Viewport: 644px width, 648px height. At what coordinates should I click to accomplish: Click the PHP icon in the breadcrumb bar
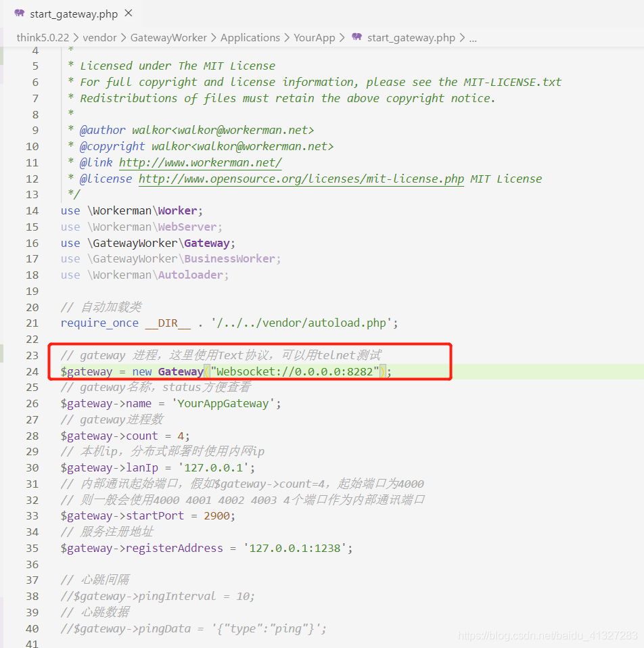[x=357, y=38]
